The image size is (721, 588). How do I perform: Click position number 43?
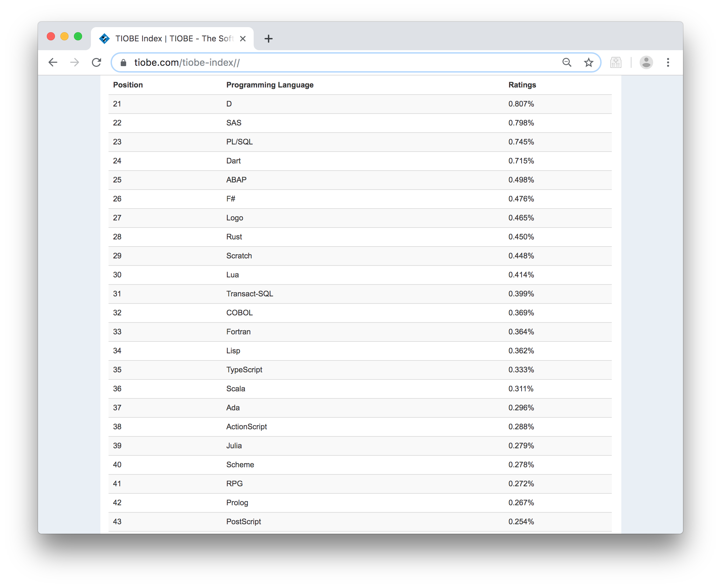coord(117,522)
